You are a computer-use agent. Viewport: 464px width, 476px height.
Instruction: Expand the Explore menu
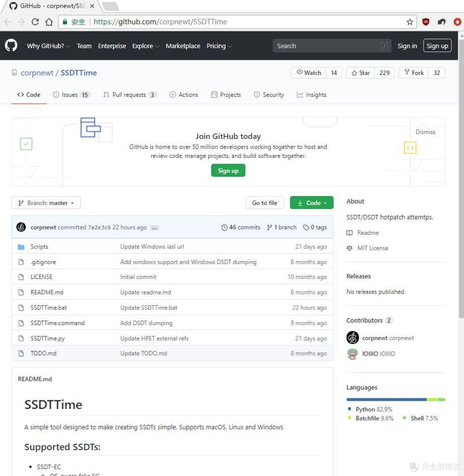click(x=146, y=46)
